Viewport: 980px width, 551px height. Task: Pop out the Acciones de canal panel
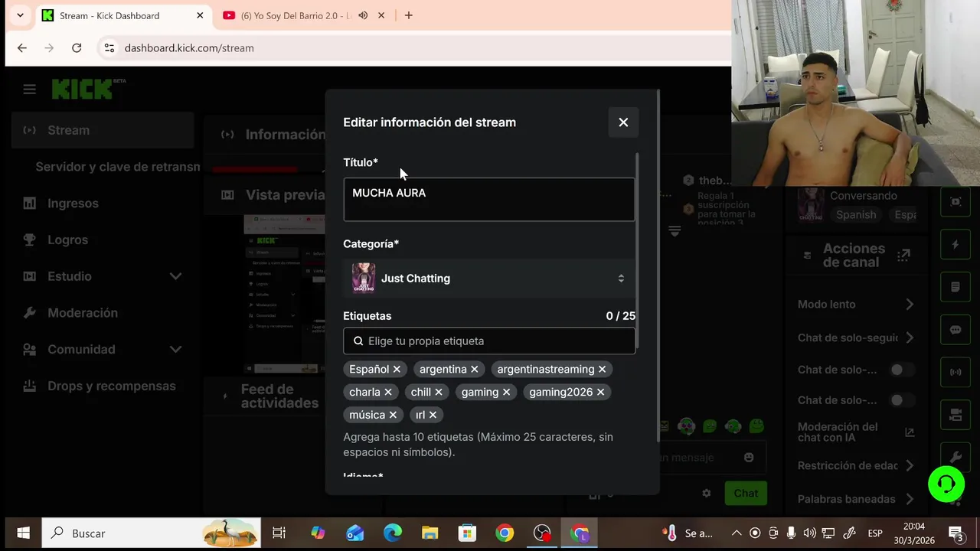pos(904,255)
